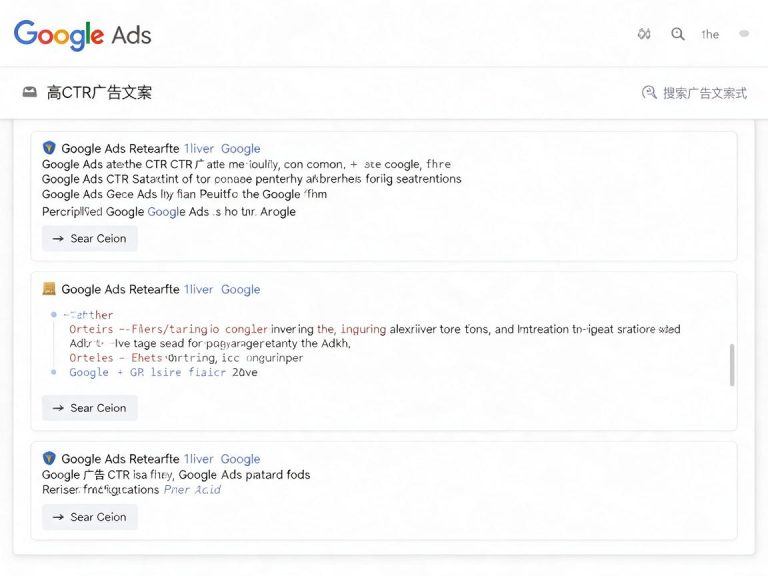Click the first card's Sear Ceion button
Viewport: 768px width, 576px height.
point(90,239)
